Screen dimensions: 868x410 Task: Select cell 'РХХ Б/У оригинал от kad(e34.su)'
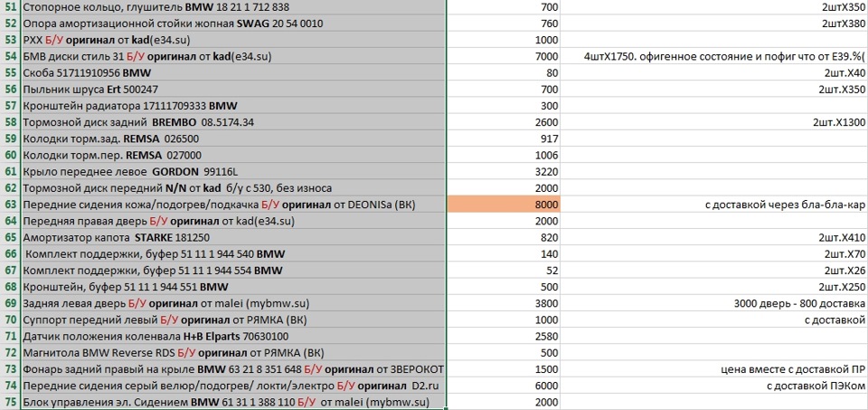[233, 41]
